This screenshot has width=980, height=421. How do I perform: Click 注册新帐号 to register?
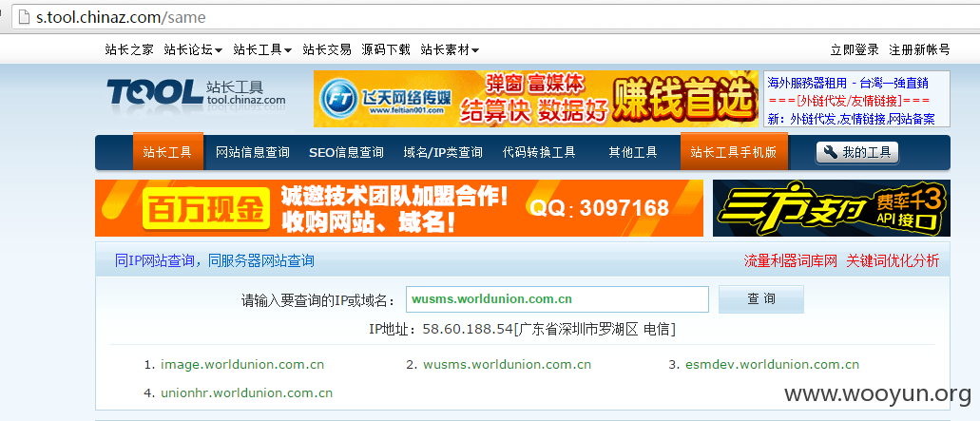pyautogui.click(x=919, y=50)
